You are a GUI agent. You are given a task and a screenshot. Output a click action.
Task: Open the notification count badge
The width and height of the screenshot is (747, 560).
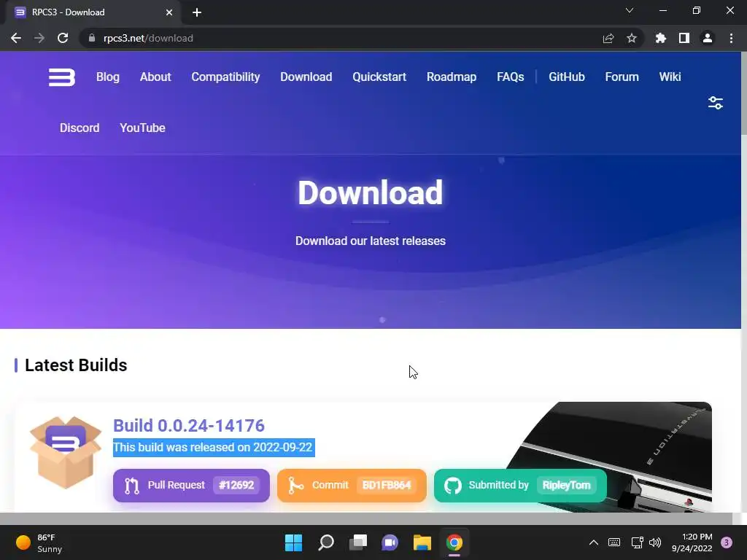727,542
